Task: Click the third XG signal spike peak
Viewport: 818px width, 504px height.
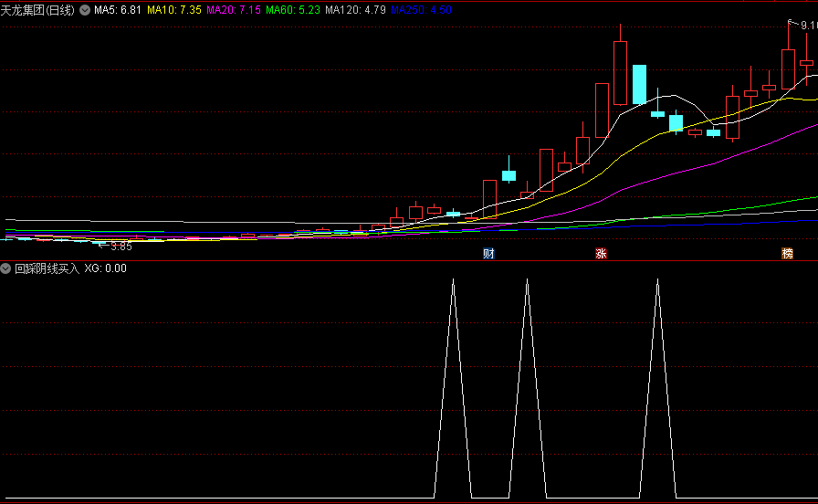Action: 658,280
